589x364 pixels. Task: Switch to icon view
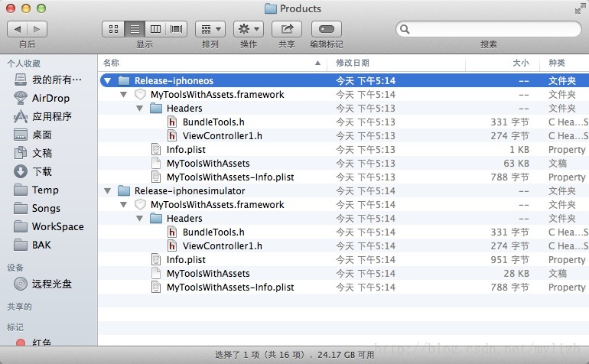pyautogui.click(x=113, y=29)
